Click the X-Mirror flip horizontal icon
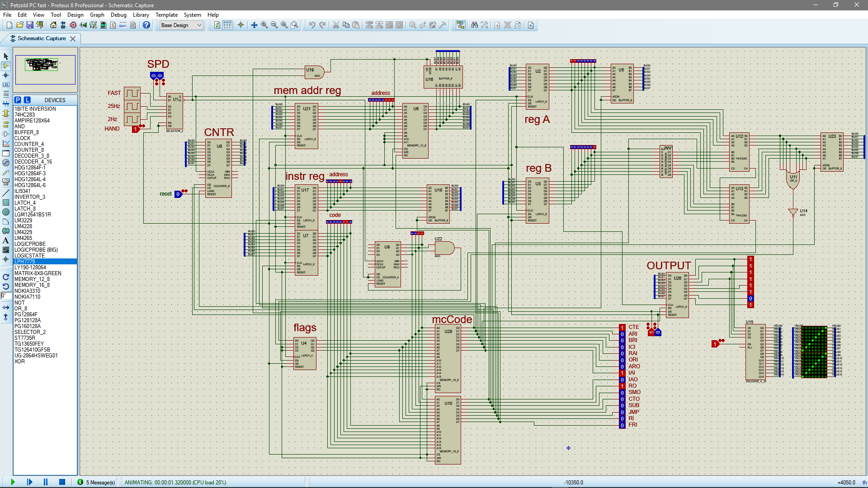Image resolution: width=868 pixels, height=488 pixels. pos(6,307)
